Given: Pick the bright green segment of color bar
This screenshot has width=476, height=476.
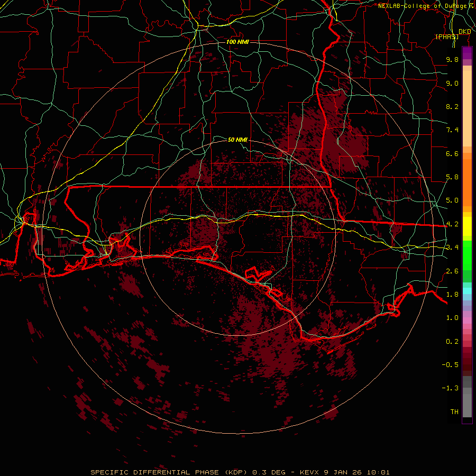Looking at the screenshot, I should [x=467, y=255].
